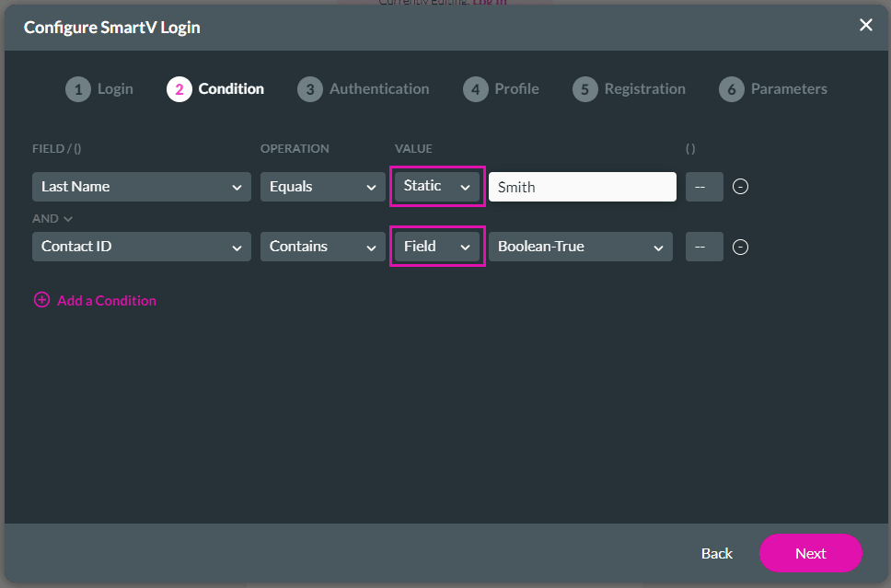The height and width of the screenshot is (588, 891).
Task: Click the step 1 Login circle icon
Action: 78,88
